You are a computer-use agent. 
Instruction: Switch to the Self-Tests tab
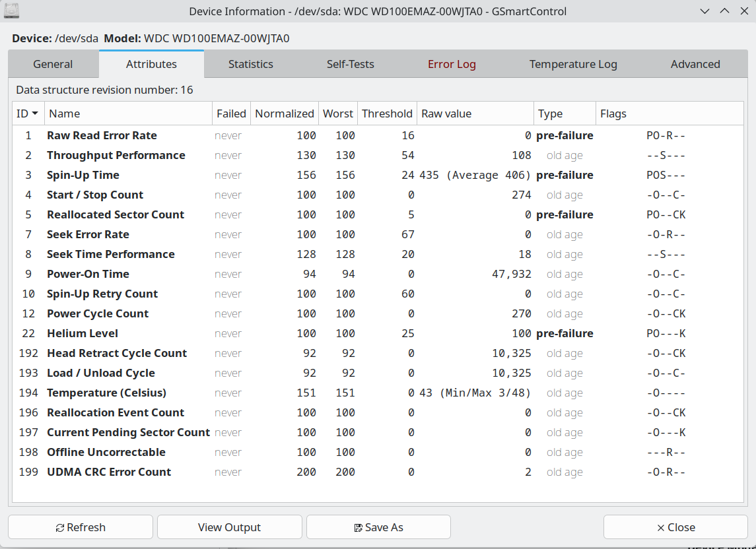pos(350,64)
